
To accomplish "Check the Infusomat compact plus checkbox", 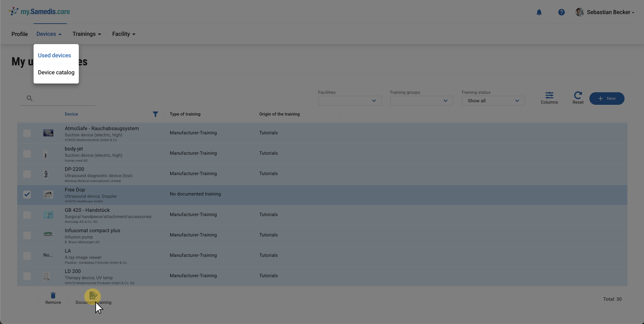I will (x=27, y=235).
